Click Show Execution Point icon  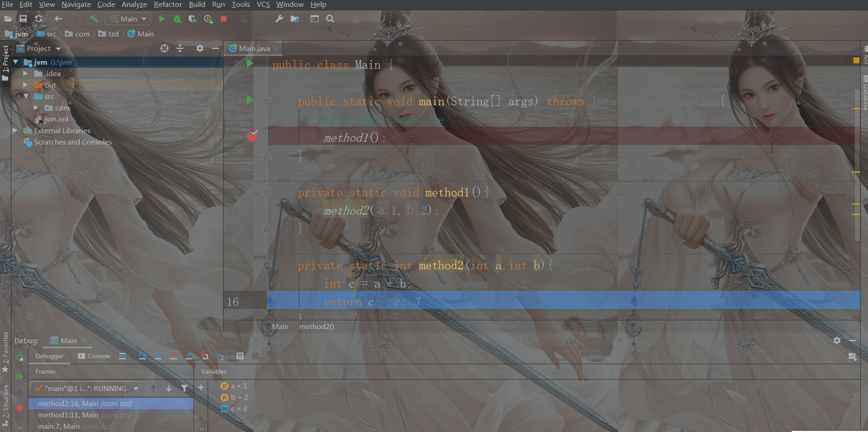(123, 356)
